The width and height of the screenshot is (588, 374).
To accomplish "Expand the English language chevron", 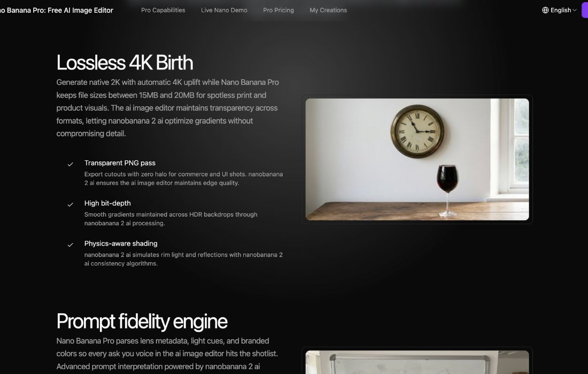I will click(x=575, y=10).
